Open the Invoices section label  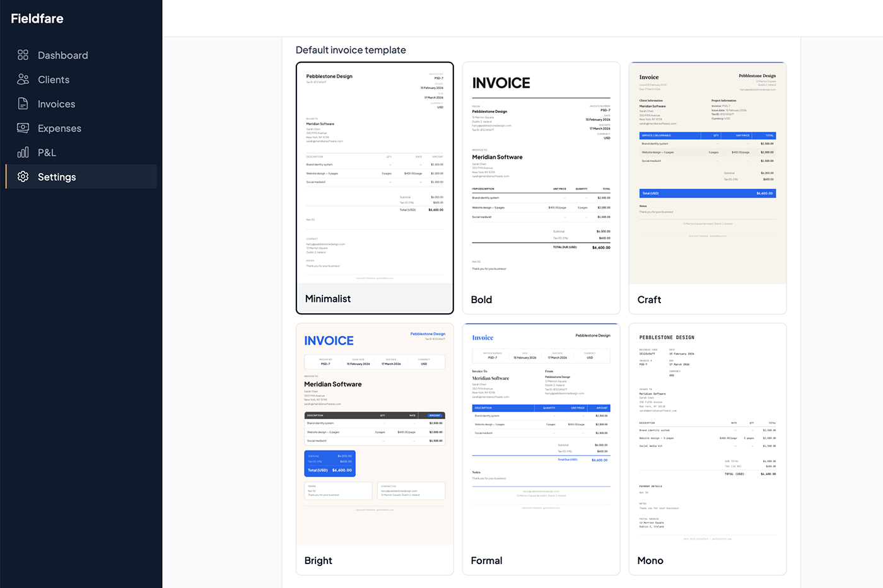point(56,104)
